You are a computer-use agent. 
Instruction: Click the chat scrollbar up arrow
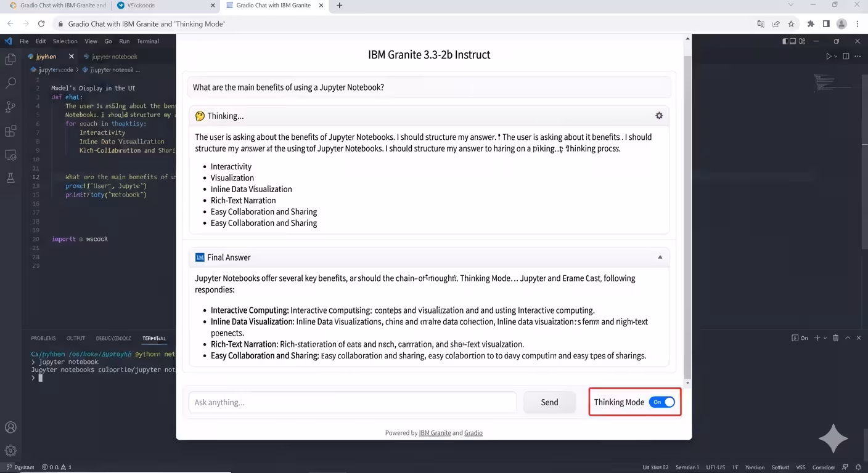pyautogui.click(x=688, y=39)
